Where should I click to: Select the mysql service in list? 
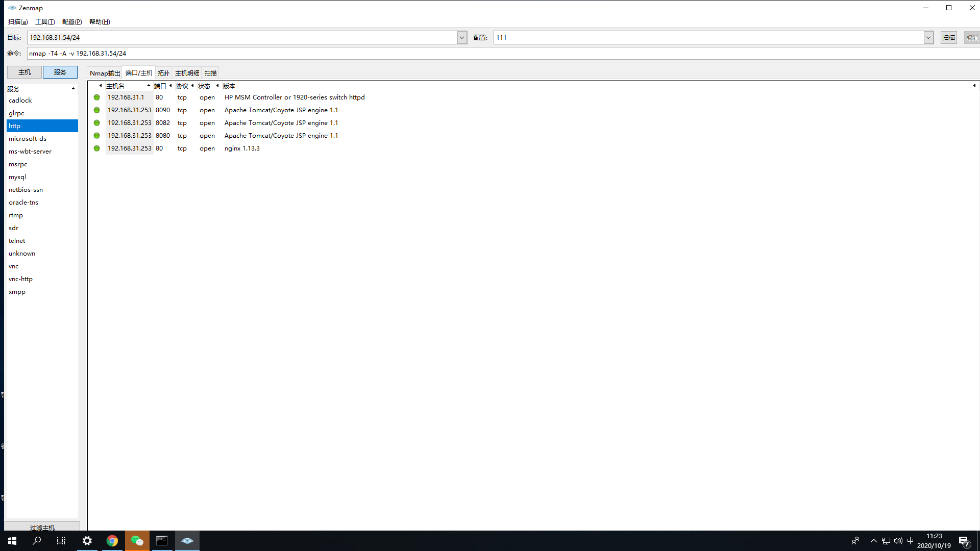17,177
